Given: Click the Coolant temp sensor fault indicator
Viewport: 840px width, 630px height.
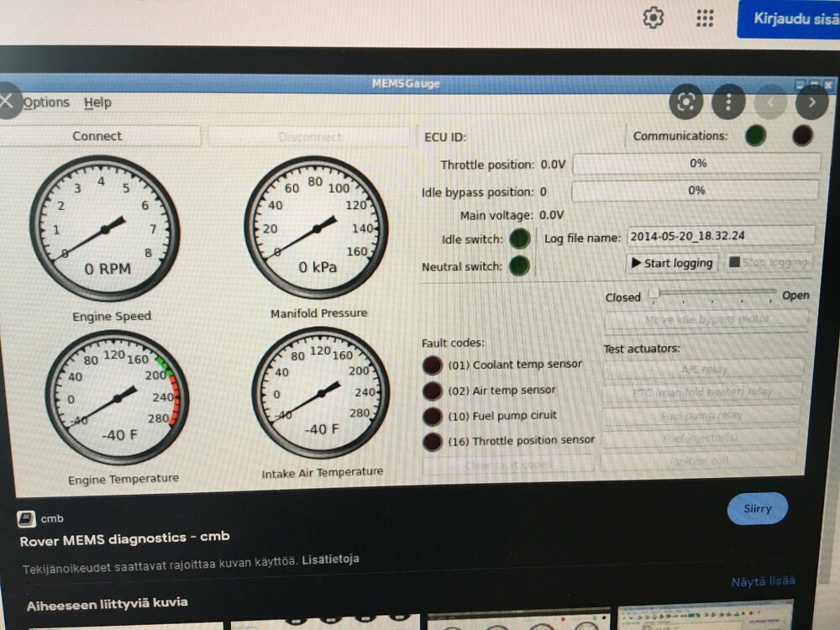Looking at the screenshot, I should pos(432,365).
